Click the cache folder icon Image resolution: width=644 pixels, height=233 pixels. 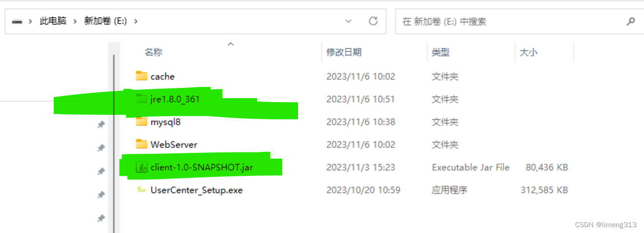pyautogui.click(x=142, y=76)
